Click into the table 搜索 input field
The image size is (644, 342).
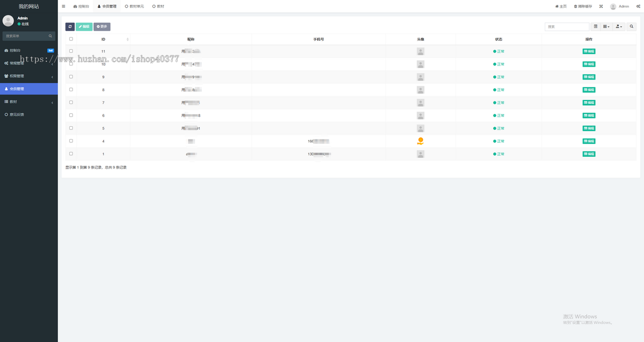coord(567,26)
